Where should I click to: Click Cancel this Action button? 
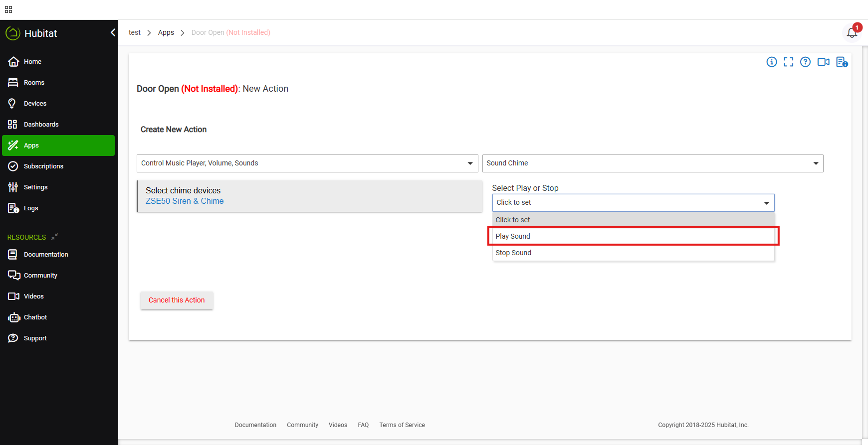[x=177, y=300]
